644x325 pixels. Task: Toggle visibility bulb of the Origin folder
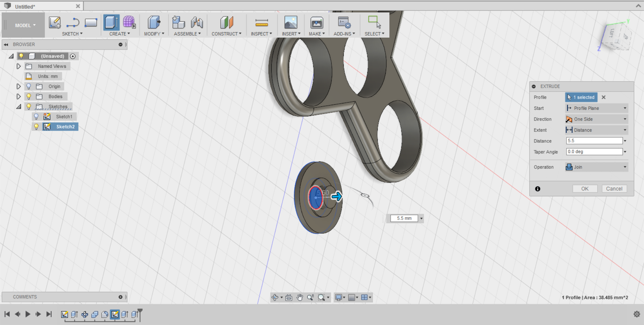[29, 86]
